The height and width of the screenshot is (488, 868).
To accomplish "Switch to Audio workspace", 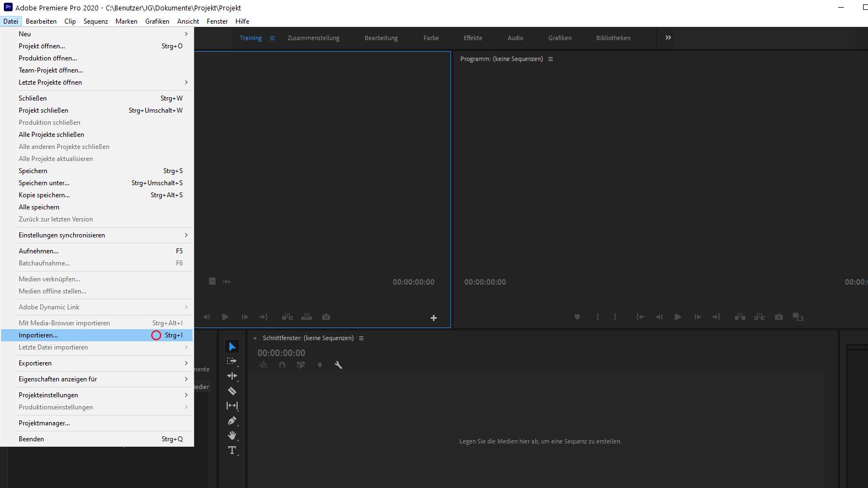I will tap(515, 38).
